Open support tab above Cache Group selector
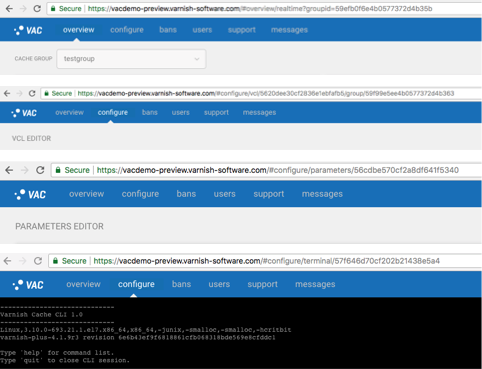 (242, 30)
